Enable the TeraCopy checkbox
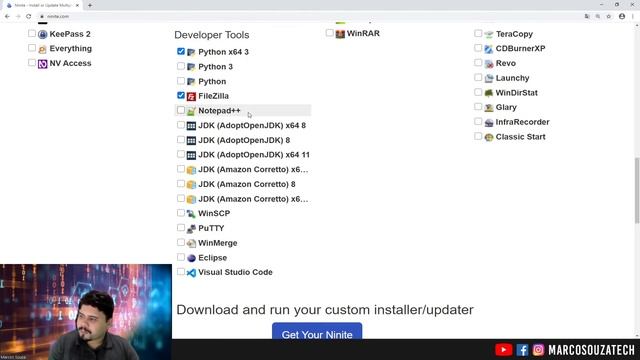This screenshot has height=360, width=640. pos(478,33)
